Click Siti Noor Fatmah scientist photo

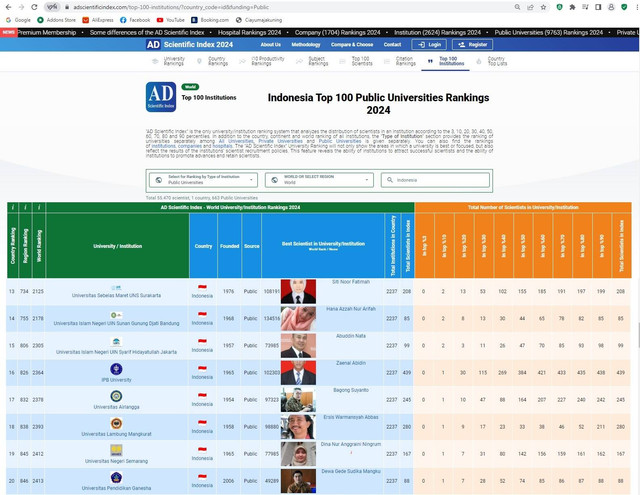click(x=298, y=291)
